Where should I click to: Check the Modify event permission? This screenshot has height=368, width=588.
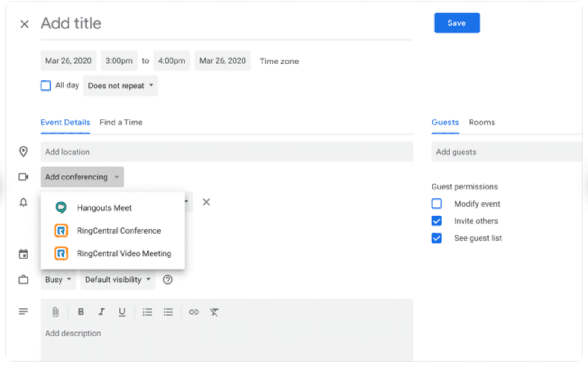[436, 204]
